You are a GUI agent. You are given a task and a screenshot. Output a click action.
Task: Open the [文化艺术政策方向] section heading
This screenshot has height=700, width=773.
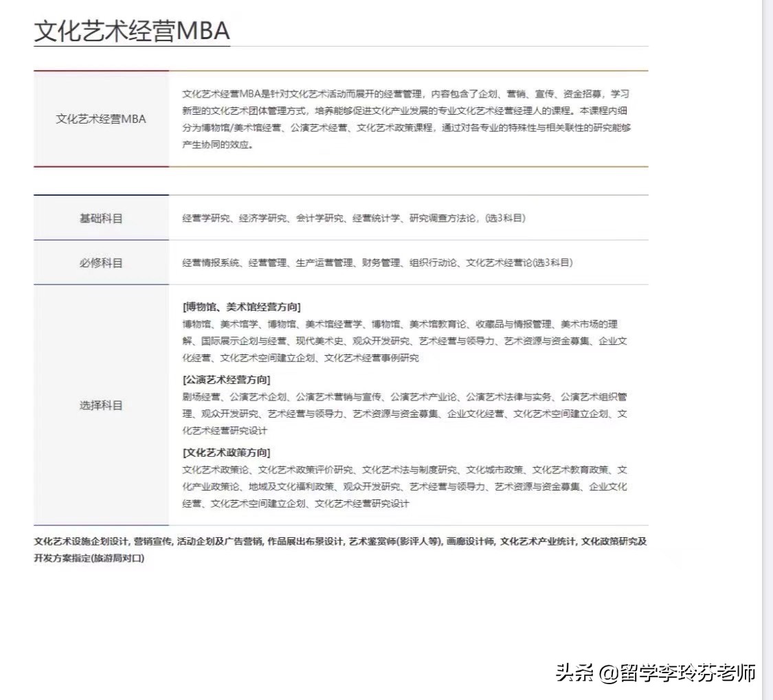(x=227, y=453)
